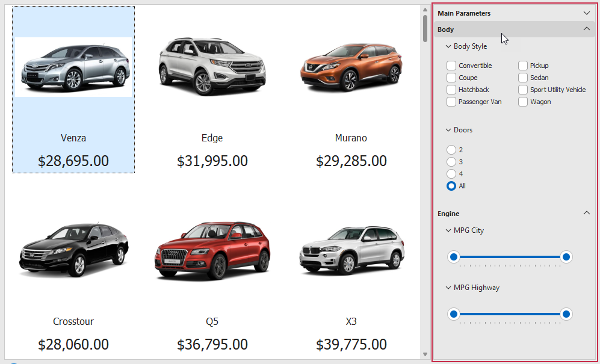Screen dimensions: 600x364
Task: Click the Body Style group label
Action: (470, 46)
